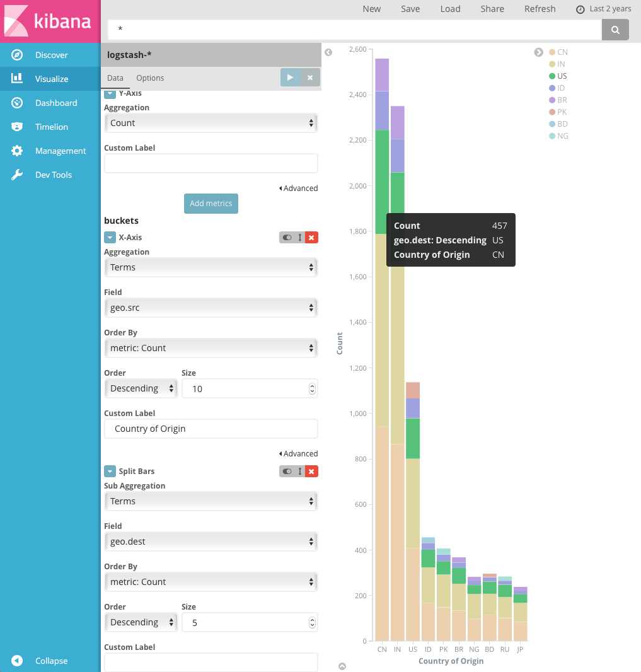This screenshot has height=672, width=641.
Task: Switch to the Options tab
Action: click(x=150, y=78)
